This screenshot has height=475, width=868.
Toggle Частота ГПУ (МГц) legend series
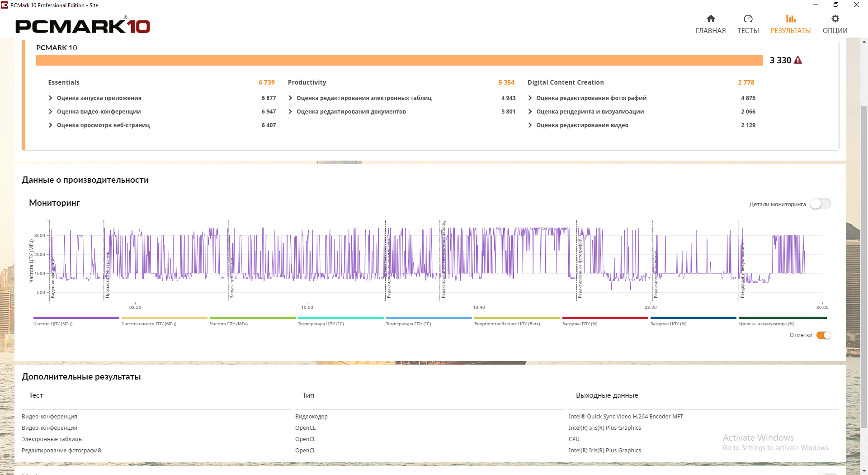tap(252, 321)
